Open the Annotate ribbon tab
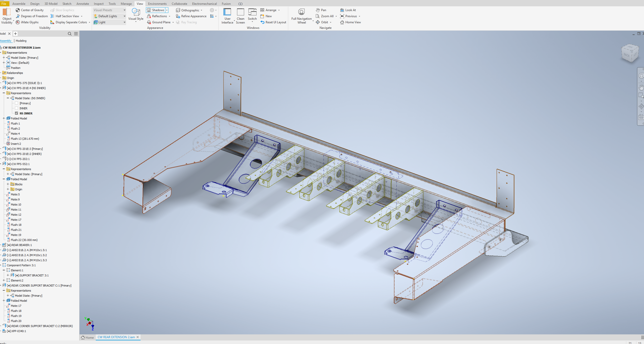This screenshot has height=344, width=644. (83, 4)
